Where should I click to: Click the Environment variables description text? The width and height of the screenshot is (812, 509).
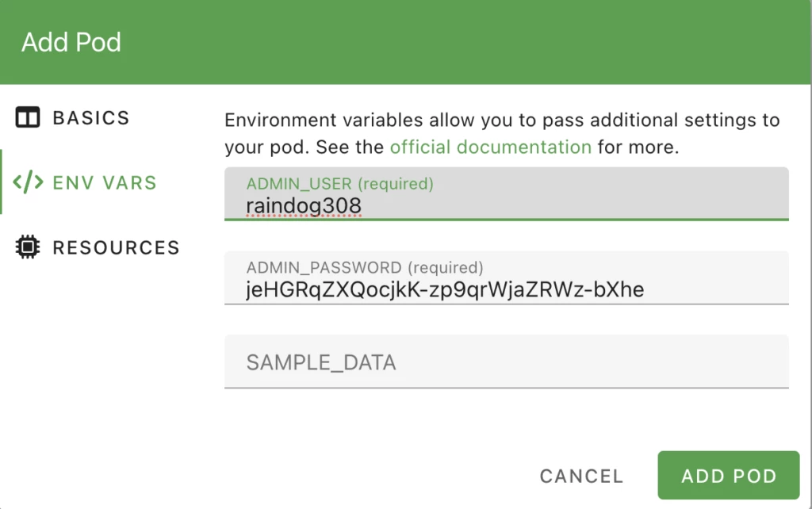point(501,121)
